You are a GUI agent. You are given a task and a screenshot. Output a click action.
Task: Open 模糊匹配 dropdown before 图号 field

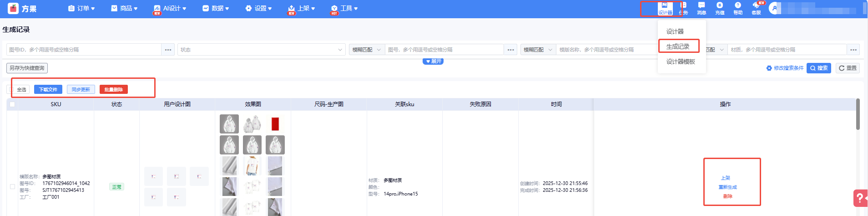tap(366, 50)
